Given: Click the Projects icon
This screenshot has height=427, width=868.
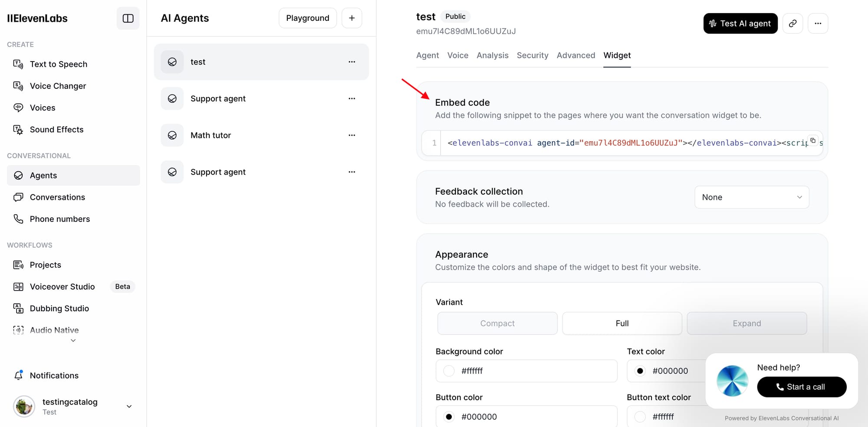Looking at the screenshot, I should pyautogui.click(x=18, y=265).
